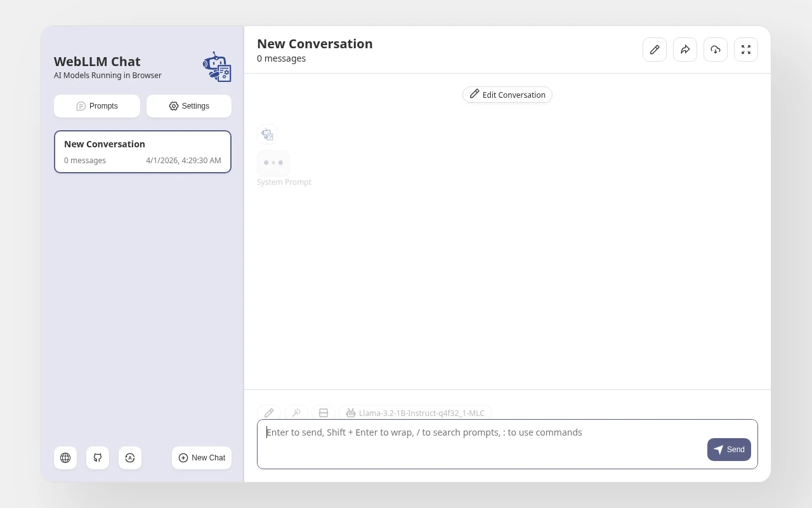This screenshot has height=508, width=812.
Task: Select the New Conversation chat in the sidebar
Action: (x=143, y=152)
